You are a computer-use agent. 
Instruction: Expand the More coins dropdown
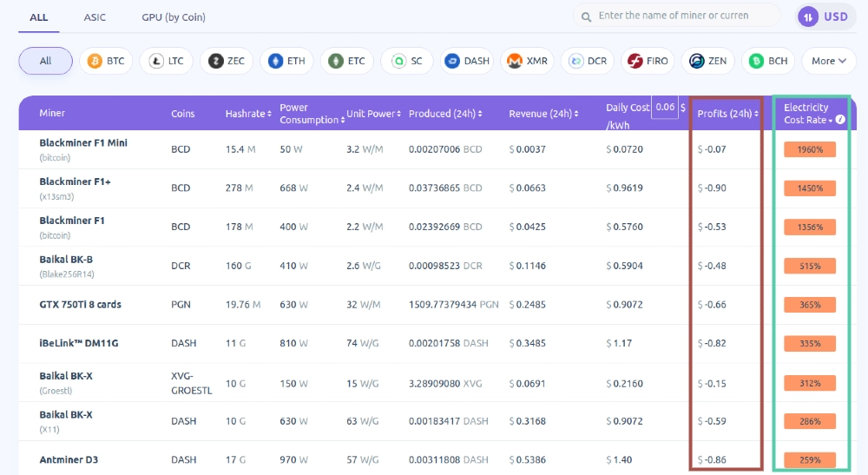pos(828,61)
